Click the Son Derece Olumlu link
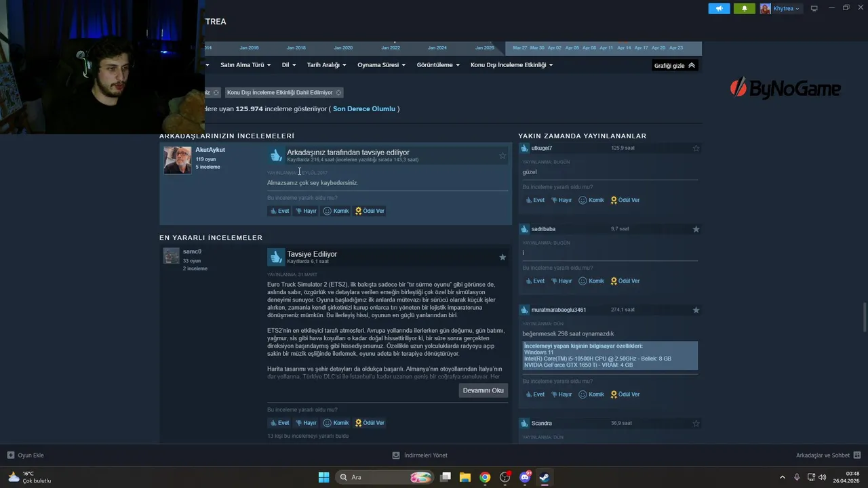 click(364, 108)
